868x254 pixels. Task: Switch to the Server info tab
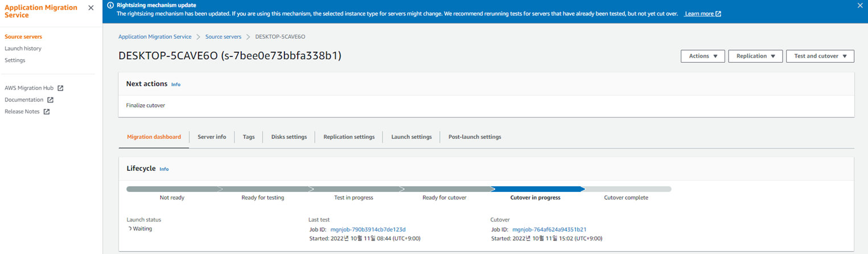[x=212, y=137]
